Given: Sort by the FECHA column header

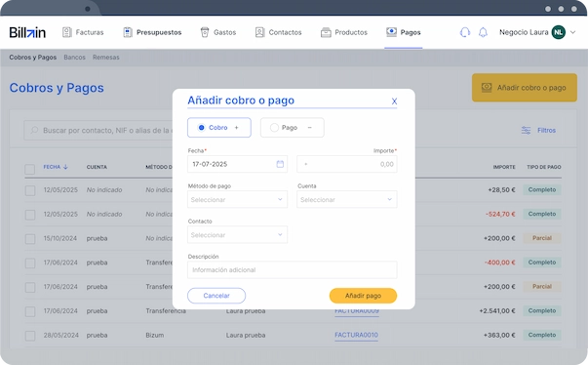Looking at the screenshot, I should 52,167.
